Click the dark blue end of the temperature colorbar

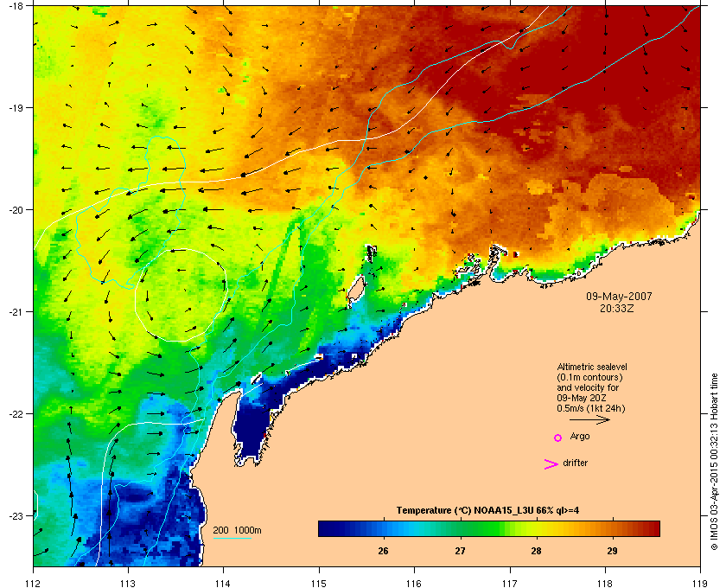pyautogui.click(x=327, y=528)
